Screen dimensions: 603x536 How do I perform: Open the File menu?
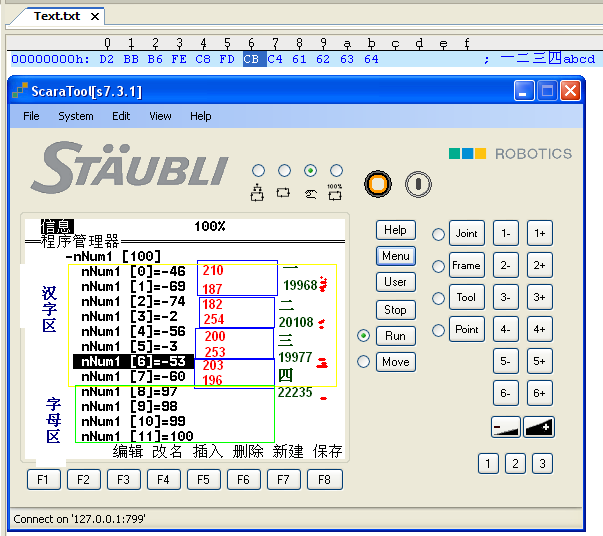[x=31, y=116]
